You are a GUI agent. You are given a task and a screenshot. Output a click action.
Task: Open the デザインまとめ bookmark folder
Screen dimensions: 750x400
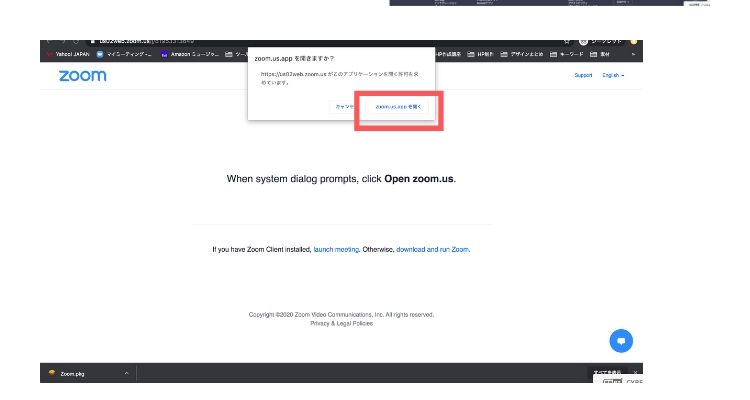click(522, 55)
